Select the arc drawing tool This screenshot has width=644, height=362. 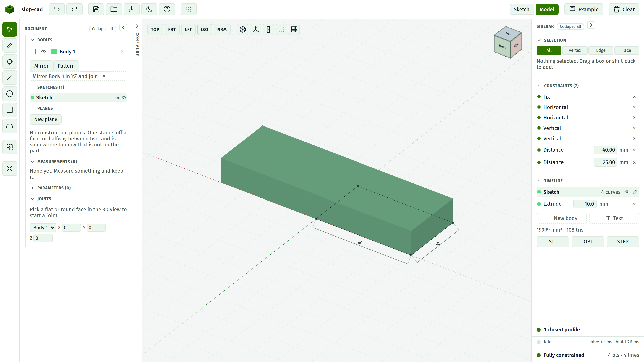[x=9, y=126]
